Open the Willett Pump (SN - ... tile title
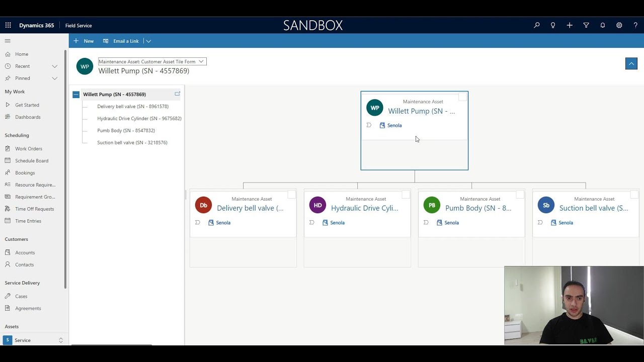Image resolution: width=644 pixels, height=362 pixels. [421, 111]
